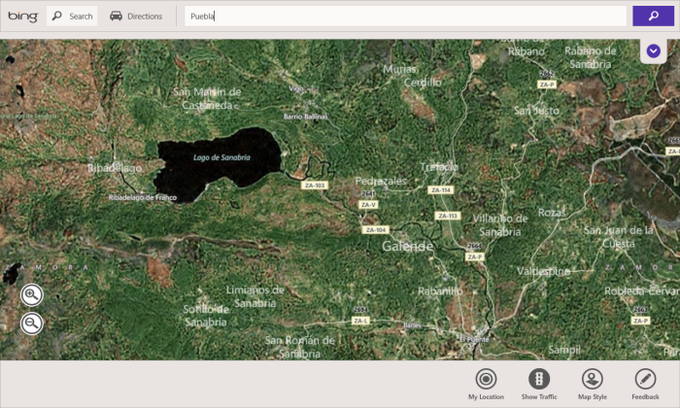
Task: Click the ZA-P marker near Galende
Action: click(474, 257)
